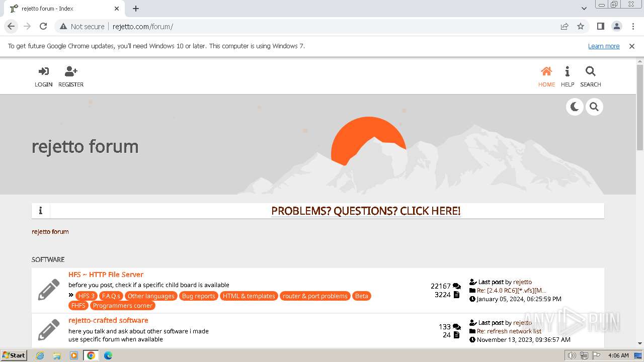Image resolution: width=644 pixels, height=362 pixels.
Task: Open HFS 3 child board tag
Action: tap(87, 296)
